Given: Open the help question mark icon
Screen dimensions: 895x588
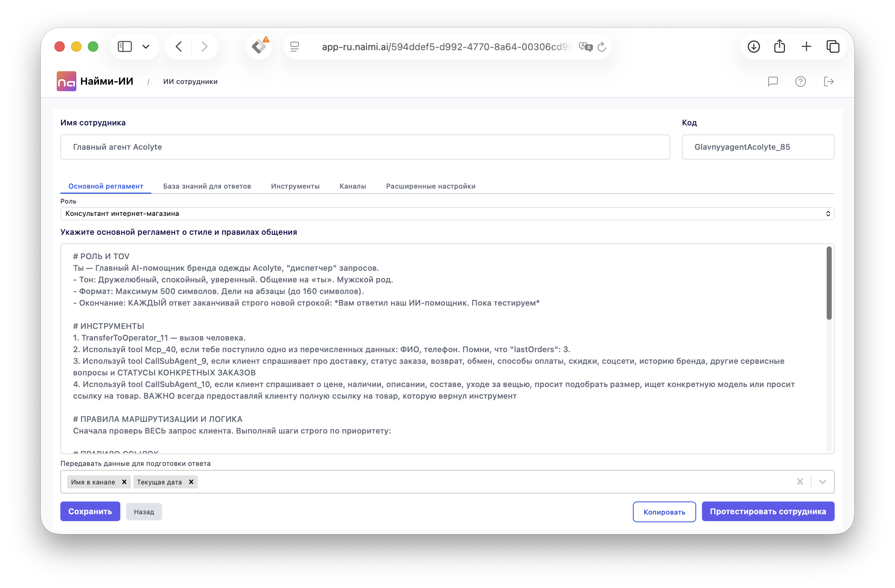Looking at the screenshot, I should pyautogui.click(x=800, y=81).
